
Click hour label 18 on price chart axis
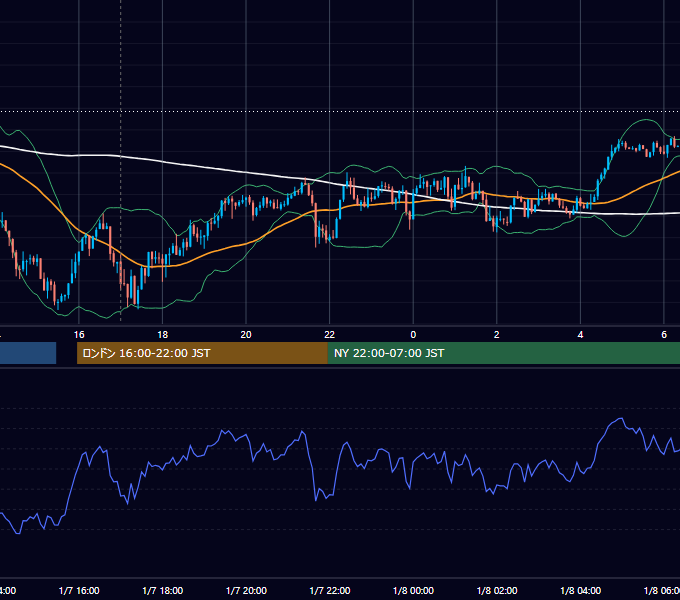click(x=163, y=335)
